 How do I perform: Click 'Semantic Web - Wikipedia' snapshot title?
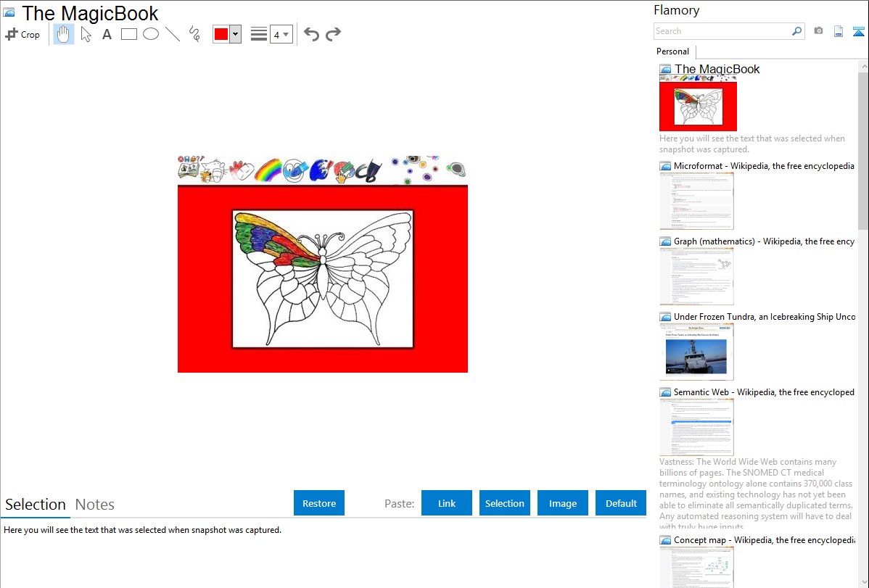pos(764,392)
